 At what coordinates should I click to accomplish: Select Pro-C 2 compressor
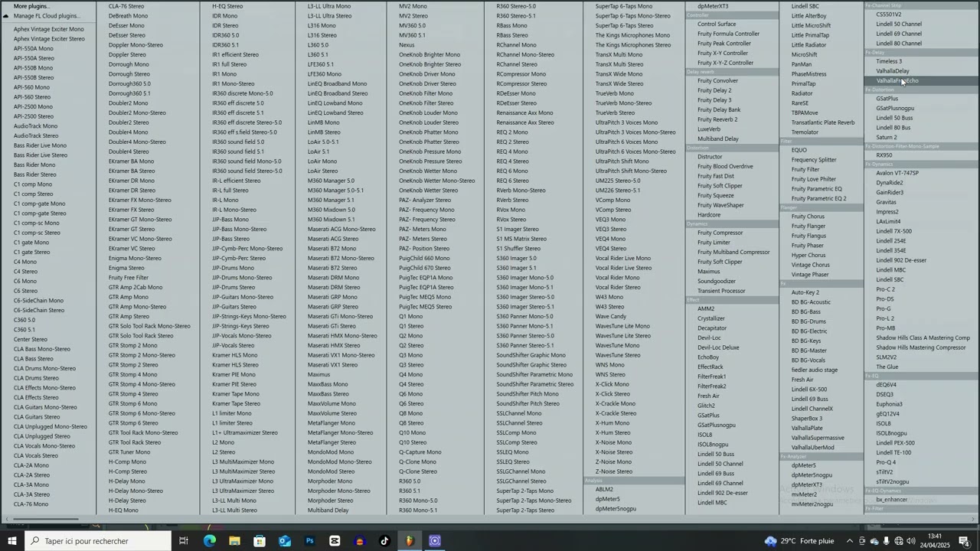886,289
